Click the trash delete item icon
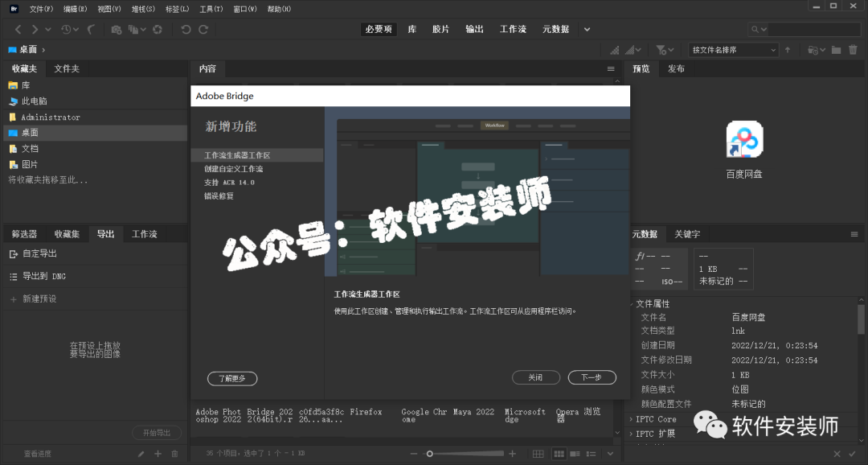868x465 pixels. point(853,50)
